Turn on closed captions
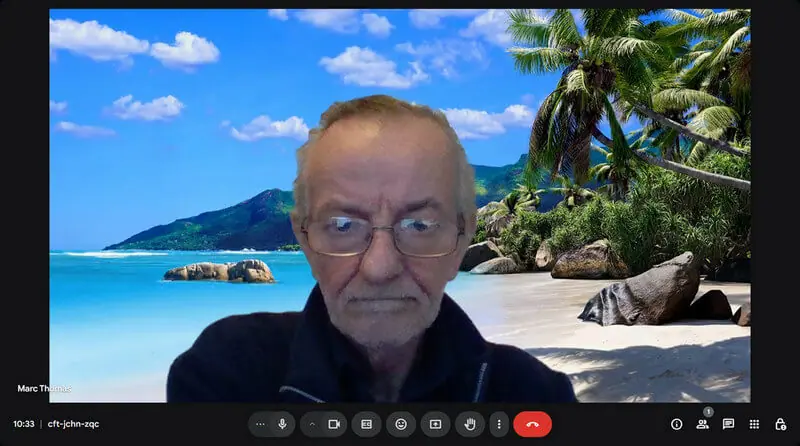This screenshot has width=800, height=446. pos(366,424)
